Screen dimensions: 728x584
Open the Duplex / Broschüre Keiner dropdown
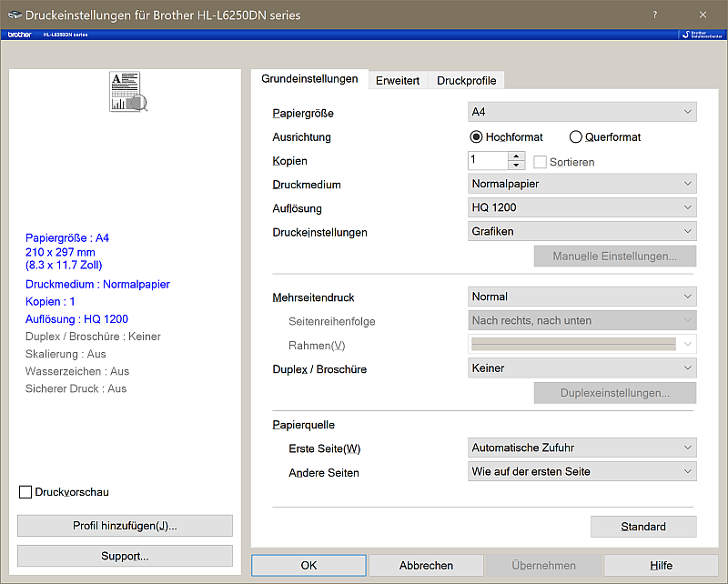click(581, 368)
